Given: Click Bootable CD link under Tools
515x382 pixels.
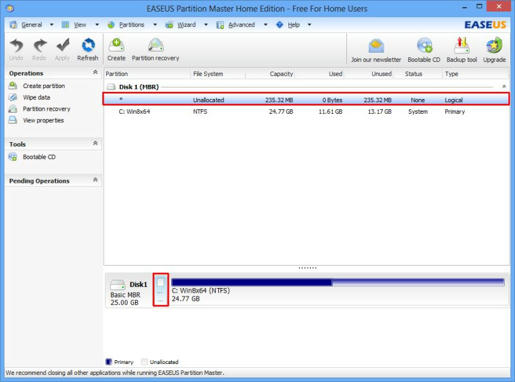Looking at the screenshot, I should [39, 157].
